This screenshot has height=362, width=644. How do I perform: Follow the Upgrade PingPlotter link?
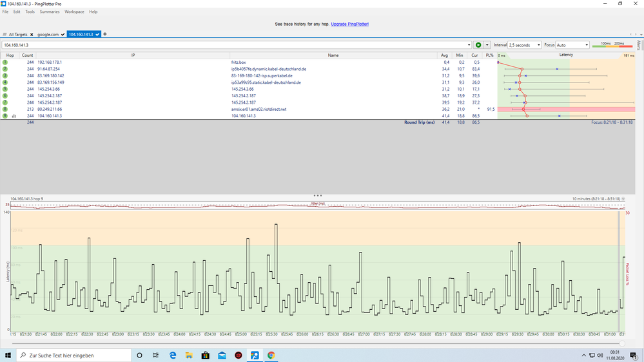point(349,24)
